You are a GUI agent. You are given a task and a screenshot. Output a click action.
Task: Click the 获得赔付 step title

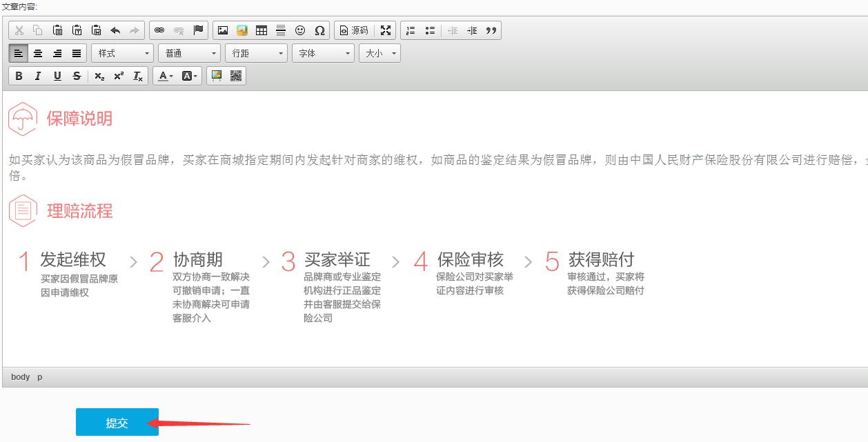(601, 259)
